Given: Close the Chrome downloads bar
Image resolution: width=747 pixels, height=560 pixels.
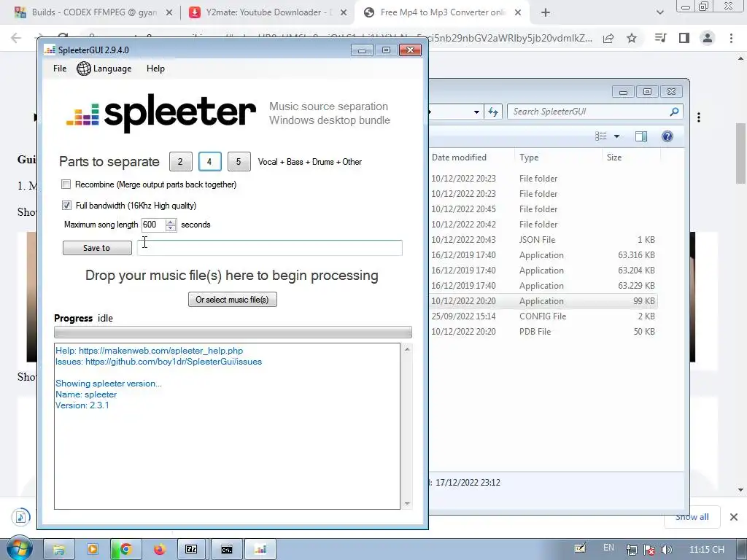Looking at the screenshot, I should point(734,517).
